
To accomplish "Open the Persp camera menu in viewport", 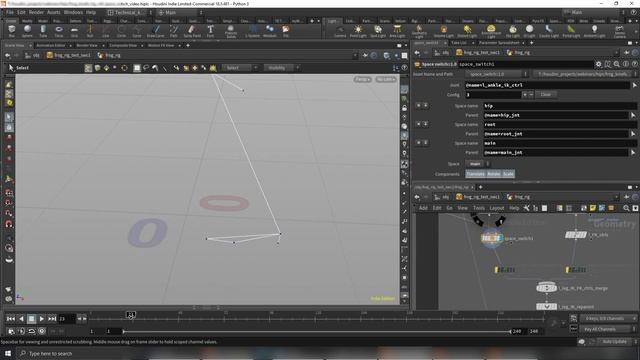I will click(x=362, y=79).
